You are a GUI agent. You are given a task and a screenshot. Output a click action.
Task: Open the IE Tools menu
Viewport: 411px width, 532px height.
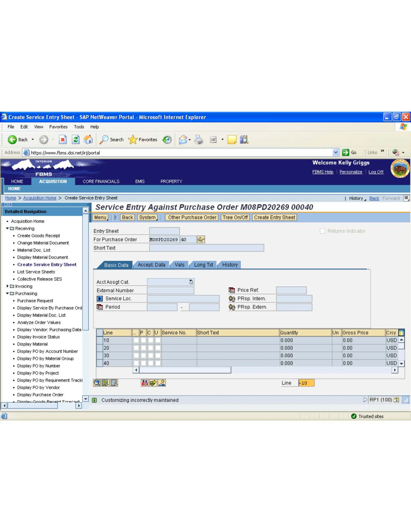[79, 127]
